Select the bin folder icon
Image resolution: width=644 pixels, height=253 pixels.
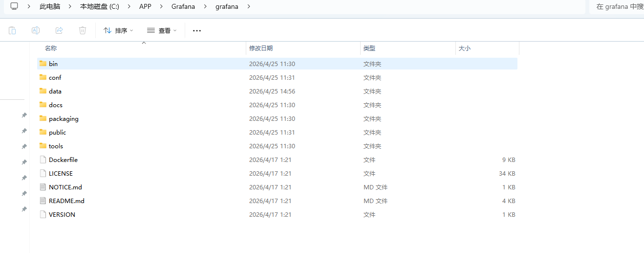(43, 64)
